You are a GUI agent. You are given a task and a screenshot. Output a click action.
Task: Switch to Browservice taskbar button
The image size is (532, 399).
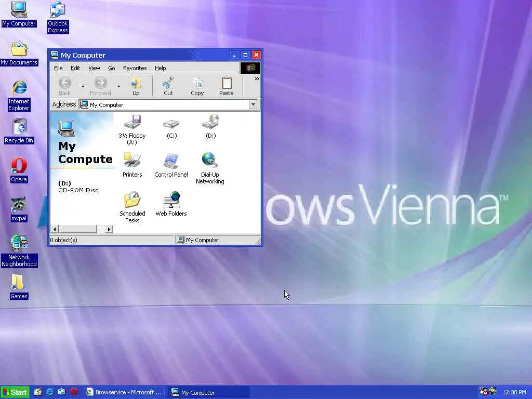(x=124, y=392)
